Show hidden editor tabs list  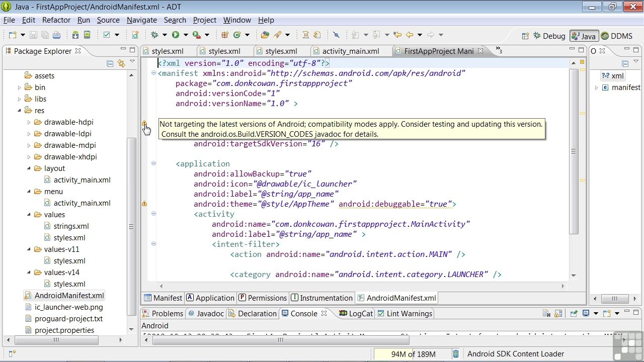tap(499, 50)
